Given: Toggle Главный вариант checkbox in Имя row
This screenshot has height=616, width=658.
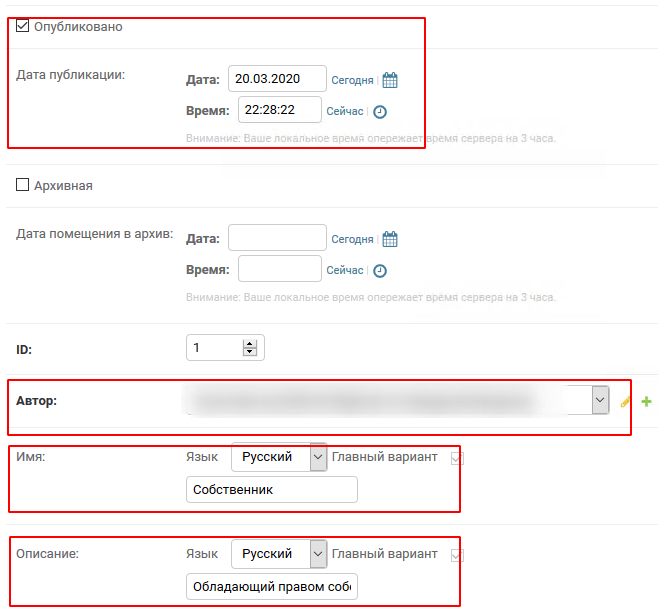Looking at the screenshot, I should (457, 458).
